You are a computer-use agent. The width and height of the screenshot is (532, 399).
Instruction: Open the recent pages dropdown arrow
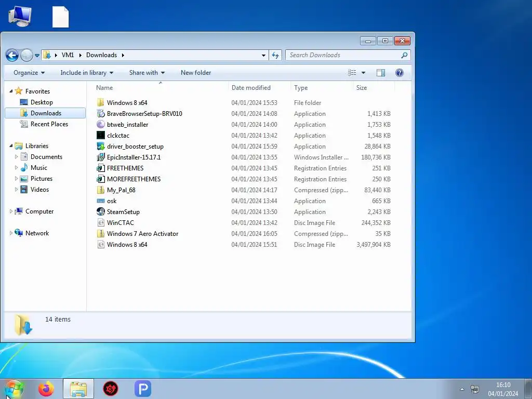coord(37,55)
